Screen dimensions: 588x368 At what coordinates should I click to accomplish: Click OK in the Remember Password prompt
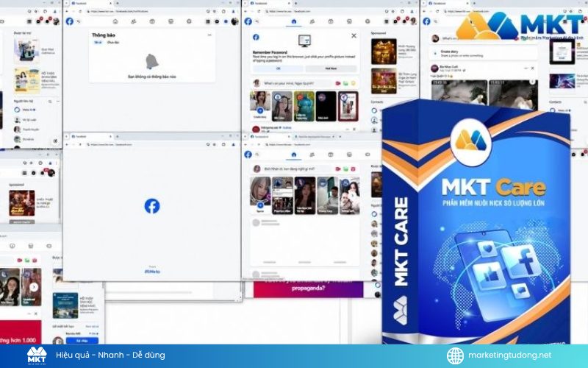point(279,68)
